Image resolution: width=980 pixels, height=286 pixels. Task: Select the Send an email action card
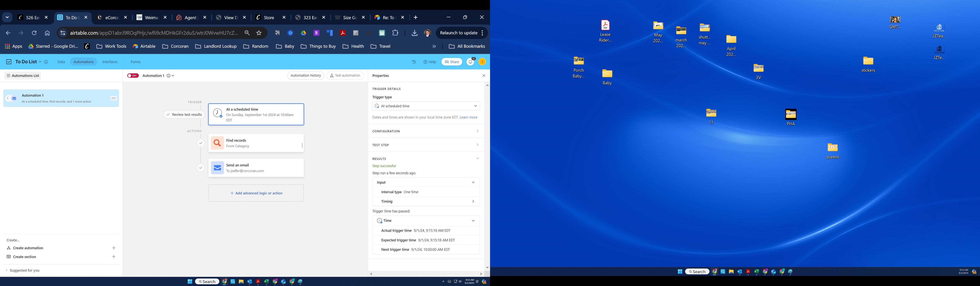click(x=256, y=168)
